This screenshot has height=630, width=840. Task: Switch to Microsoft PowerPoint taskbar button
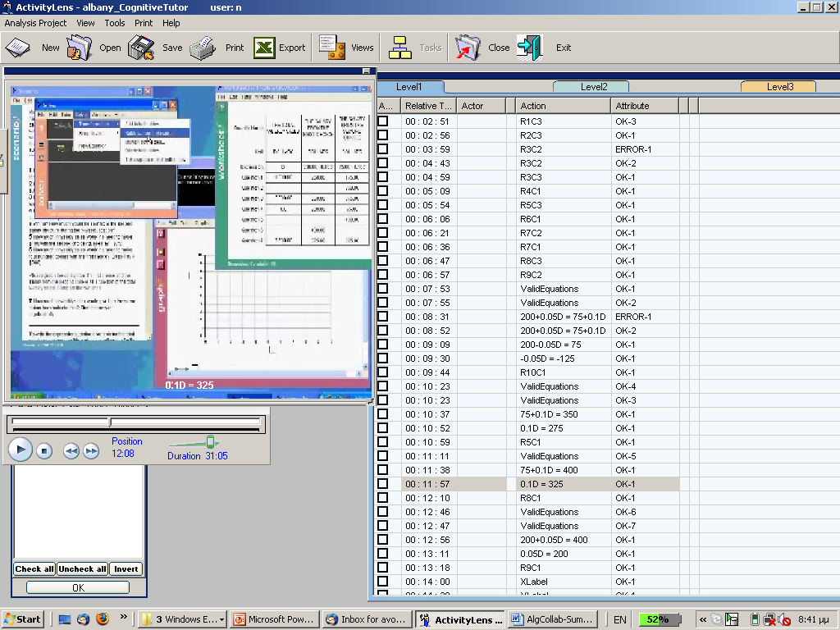point(276,620)
